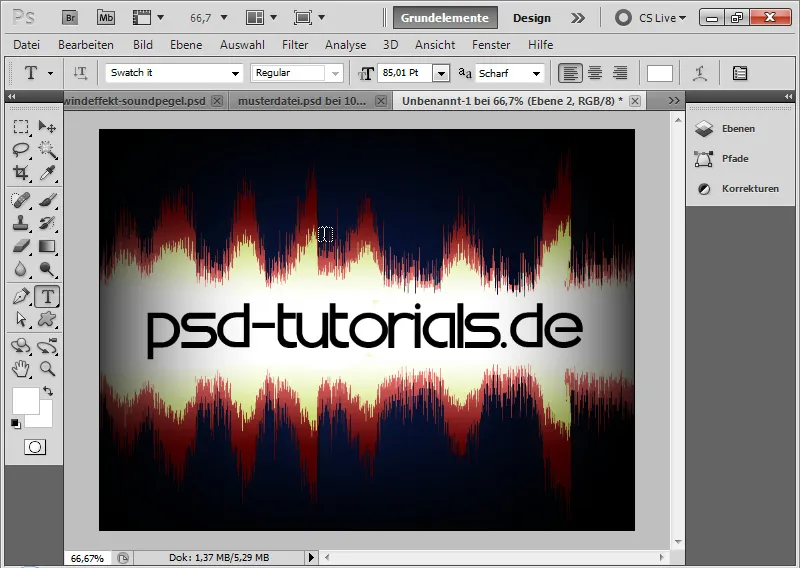Screen dimensions: 800x568
Task: Swap foreground and background colors
Action: click(x=48, y=391)
